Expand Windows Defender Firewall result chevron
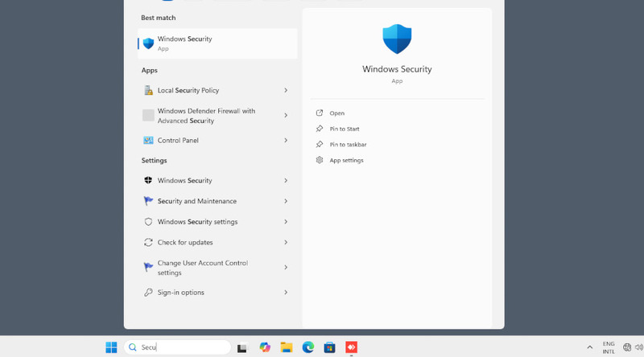Screen dimensions: 644x357 coord(286,115)
